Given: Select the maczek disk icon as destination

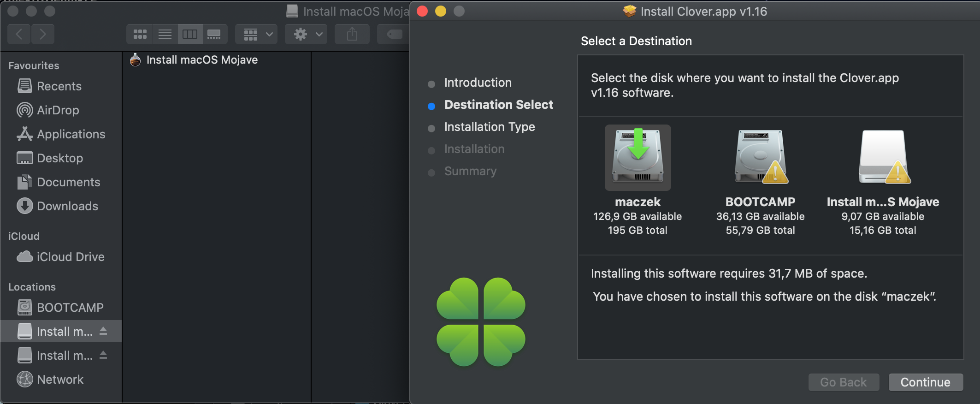Looking at the screenshot, I should point(638,157).
